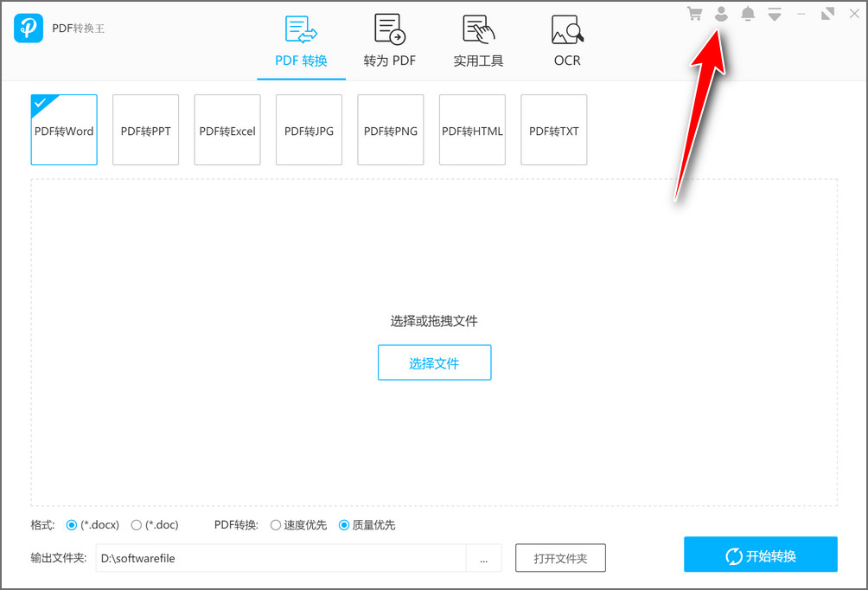868x590 pixels.
Task: Click the 选择文件 button
Action: pos(434,363)
